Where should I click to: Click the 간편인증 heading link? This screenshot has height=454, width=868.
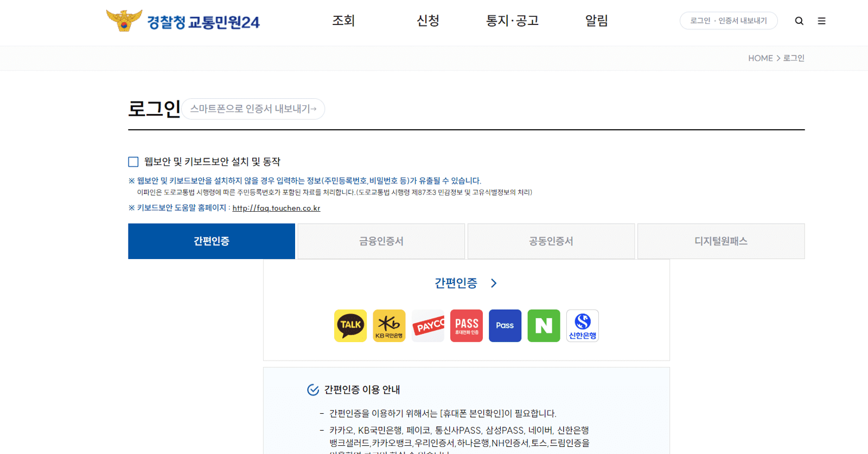(x=456, y=283)
